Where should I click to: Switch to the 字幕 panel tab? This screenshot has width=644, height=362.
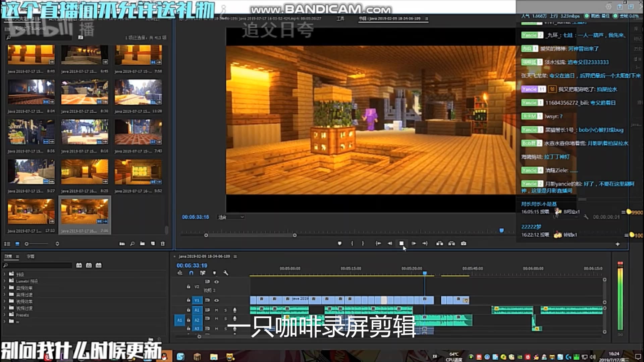click(x=31, y=256)
